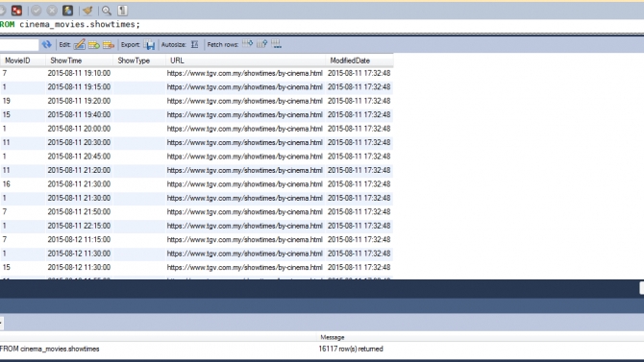Select ModifiedDate cell in the 19:40:00 row
644x362 pixels.
[x=359, y=115]
